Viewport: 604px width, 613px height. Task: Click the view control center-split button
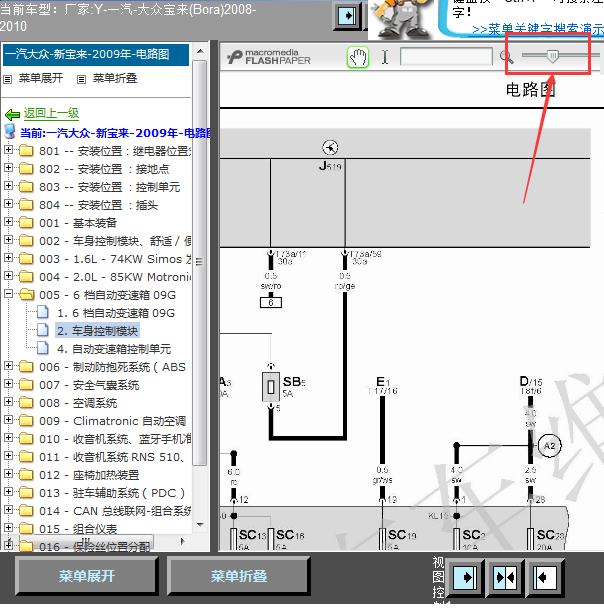(x=505, y=577)
